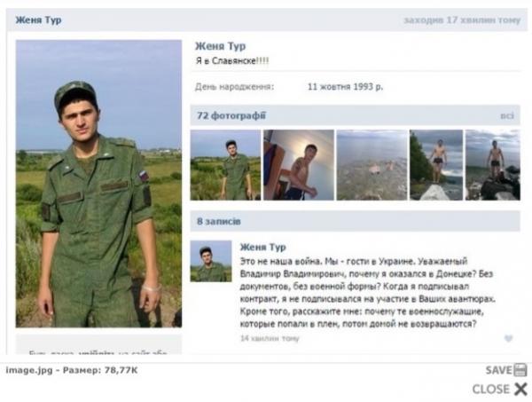Click the '14 хвилин тому' post timestamp
This screenshot has height=402, width=532.
(270, 338)
